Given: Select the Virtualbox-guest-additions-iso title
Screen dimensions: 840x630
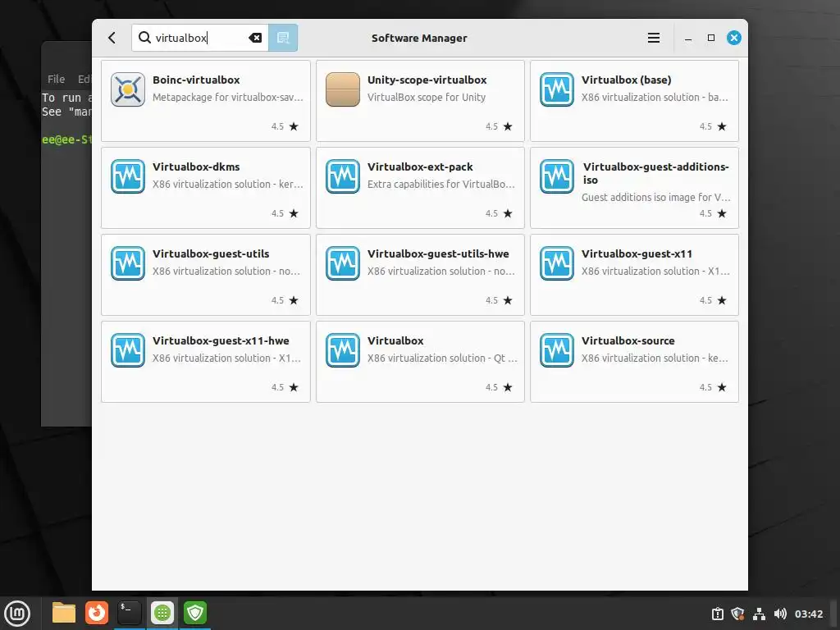Looking at the screenshot, I should (x=655, y=173).
